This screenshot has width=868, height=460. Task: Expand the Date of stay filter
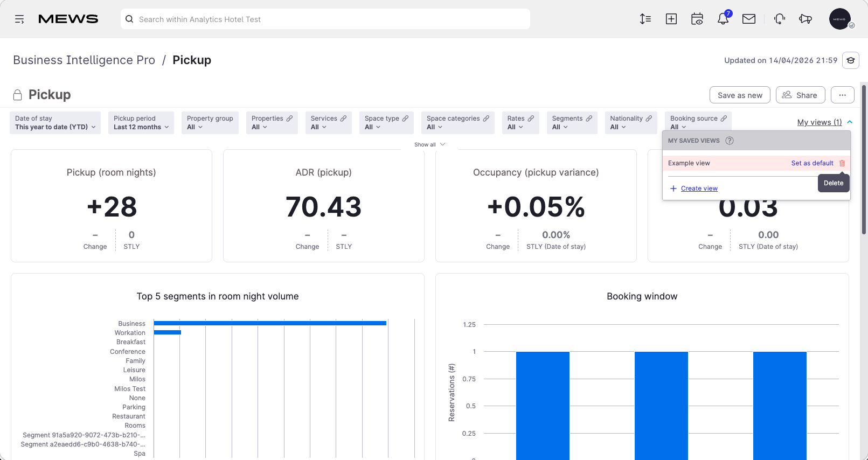coord(55,123)
